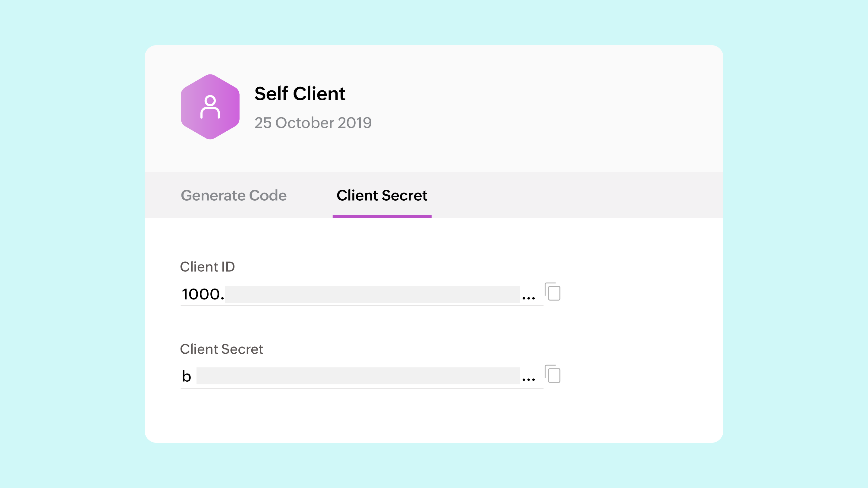This screenshot has height=488, width=868.
Task: Click the 1000. prefix text
Action: click(203, 294)
